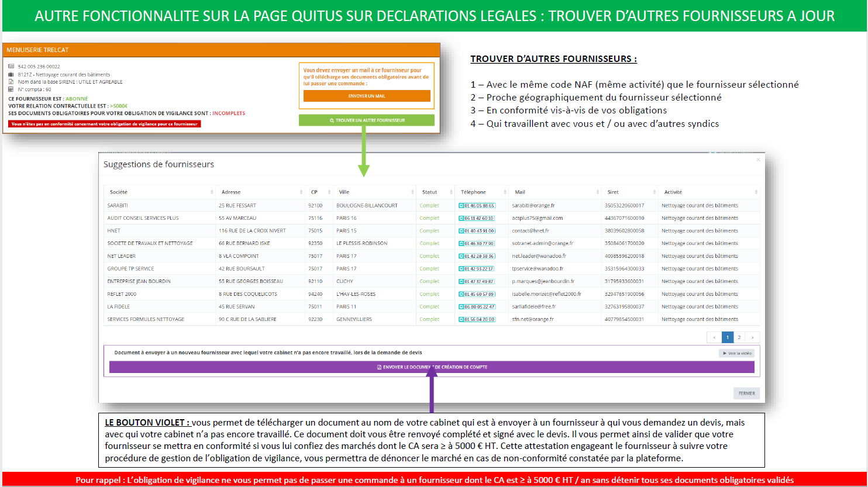Click REFLET 2000 phone 01 45 60 57 89
This screenshot has width=868, height=487.
(x=477, y=294)
